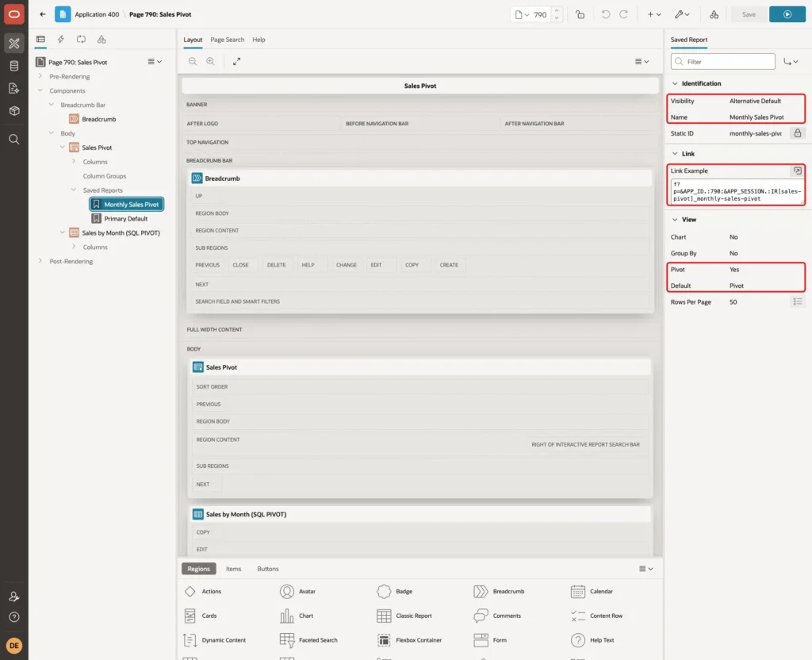Image resolution: width=812 pixels, height=660 pixels.
Task: Switch gallery to the Buttons tab
Action: [x=268, y=569]
